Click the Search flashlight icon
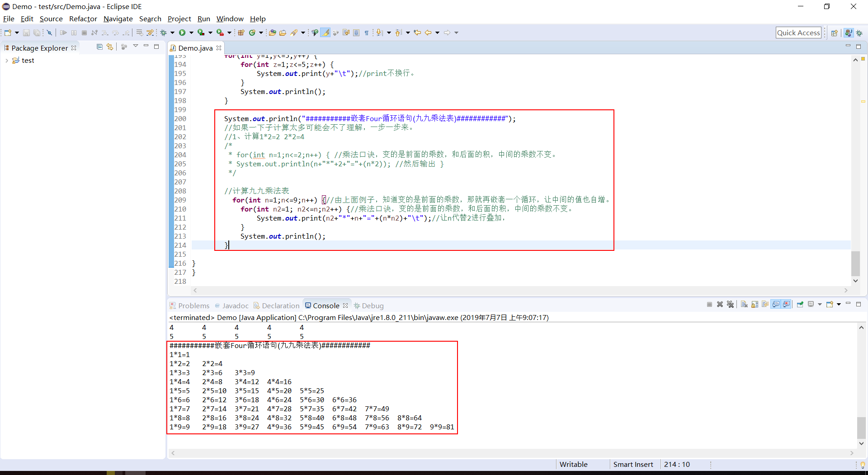This screenshot has height=475, width=868. (293, 33)
